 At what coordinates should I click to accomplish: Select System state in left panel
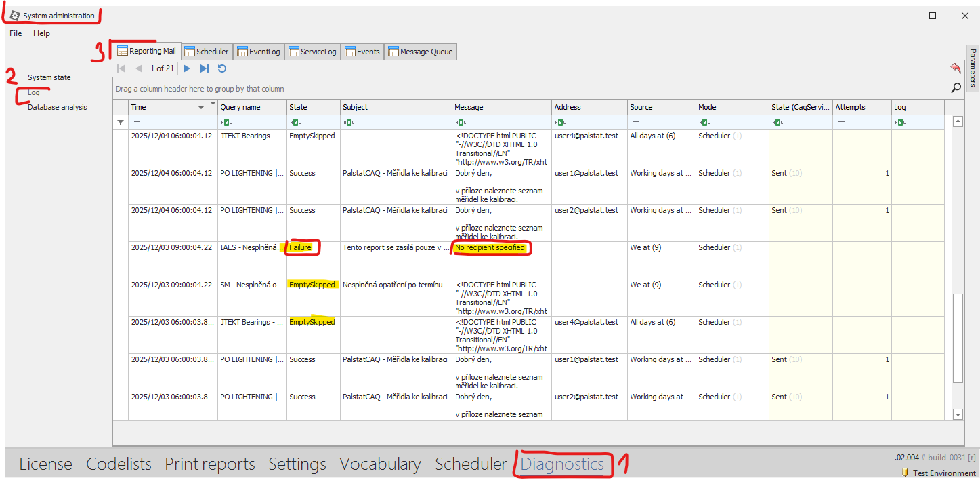(x=49, y=77)
